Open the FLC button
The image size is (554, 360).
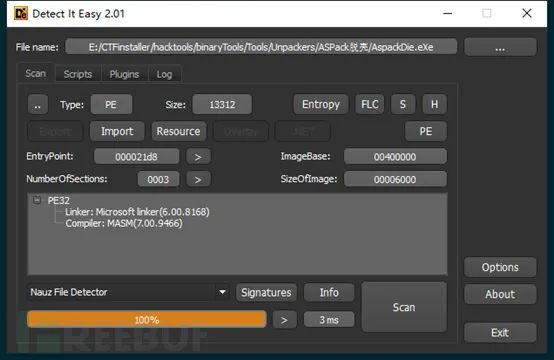[x=370, y=104]
